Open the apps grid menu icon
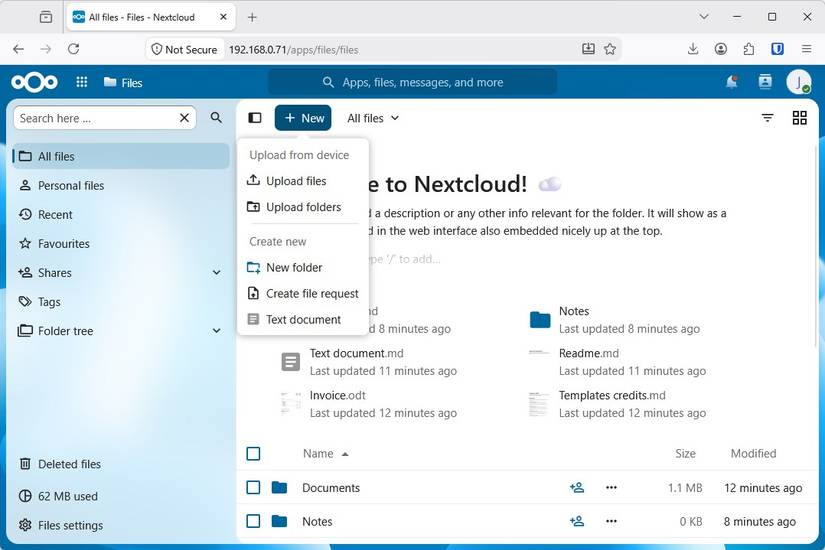 pos(82,82)
